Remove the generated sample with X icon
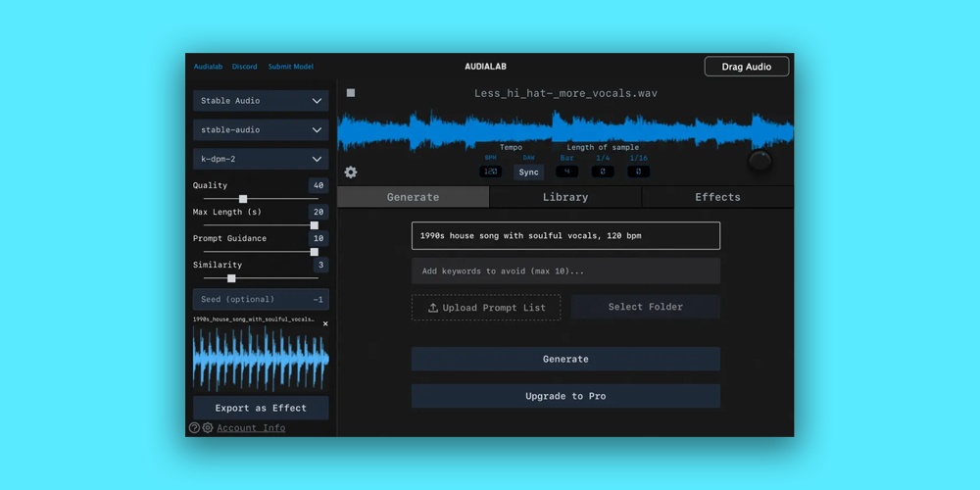The height and width of the screenshot is (490, 980). (x=325, y=323)
